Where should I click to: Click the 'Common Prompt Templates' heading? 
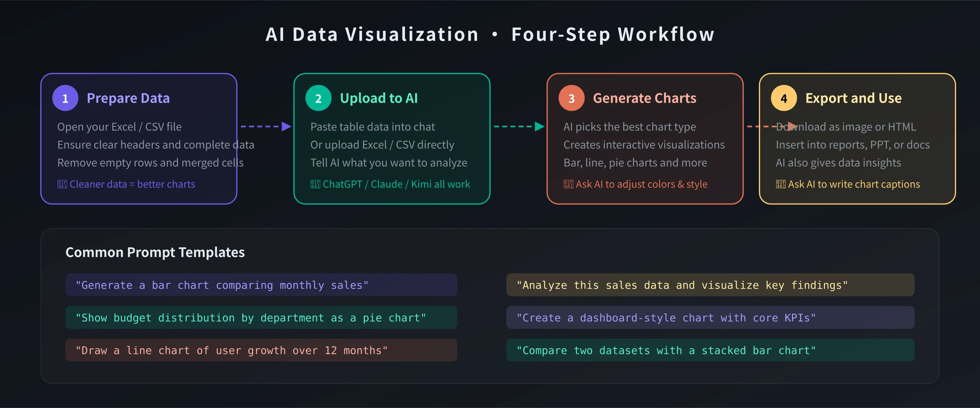coord(155,253)
